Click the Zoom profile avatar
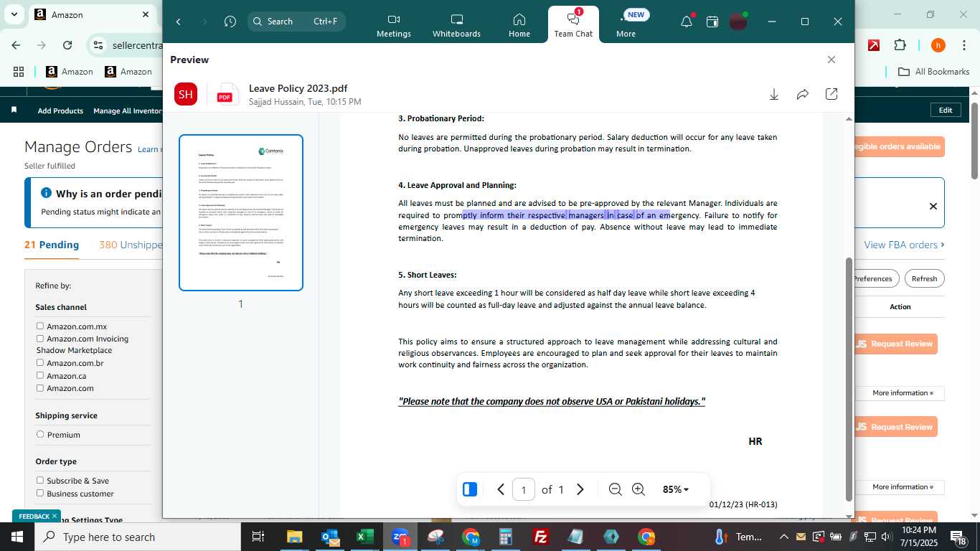Viewport: 980px width, 551px height. [738, 22]
